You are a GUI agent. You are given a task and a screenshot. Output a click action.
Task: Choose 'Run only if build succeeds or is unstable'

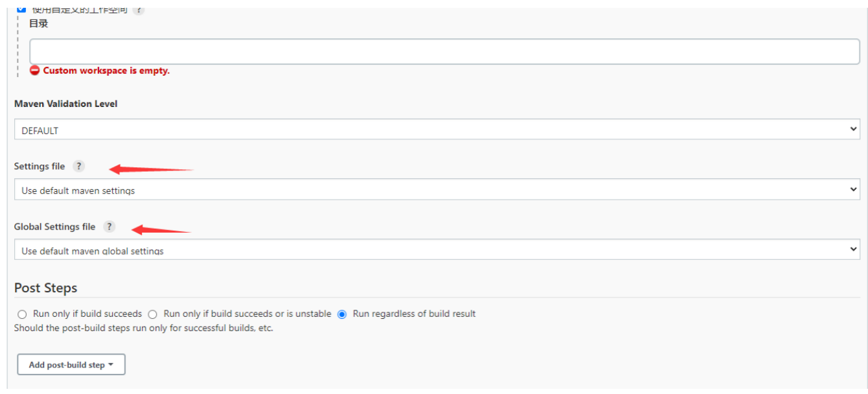(x=153, y=314)
